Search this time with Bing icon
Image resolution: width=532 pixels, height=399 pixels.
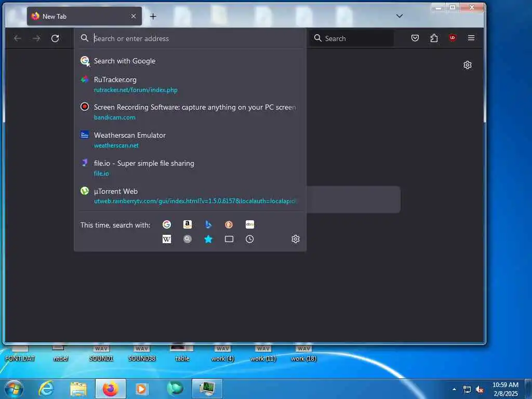[208, 224]
